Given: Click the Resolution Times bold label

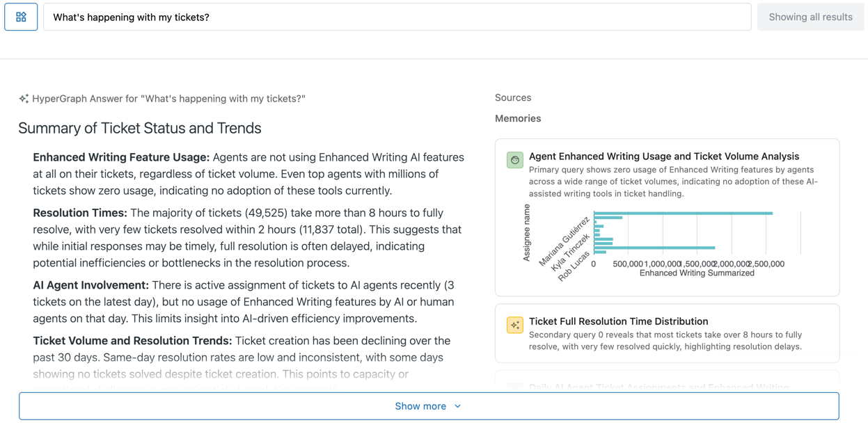Looking at the screenshot, I should pos(79,213).
